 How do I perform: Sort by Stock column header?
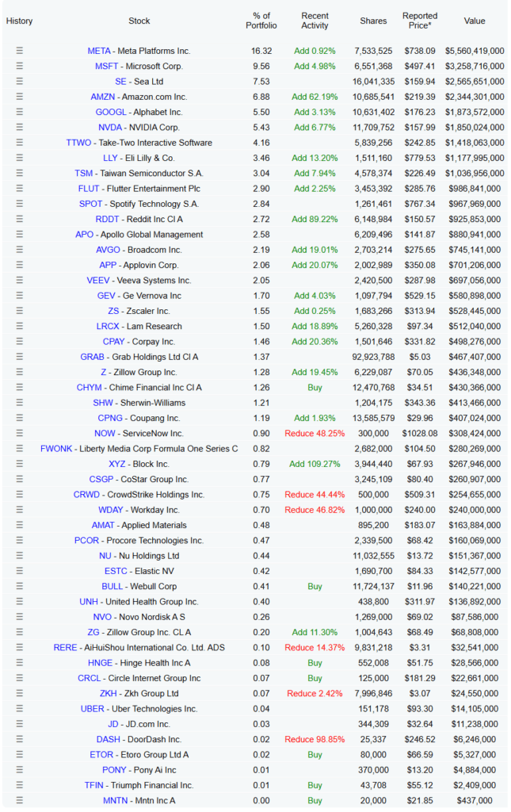[139, 21]
